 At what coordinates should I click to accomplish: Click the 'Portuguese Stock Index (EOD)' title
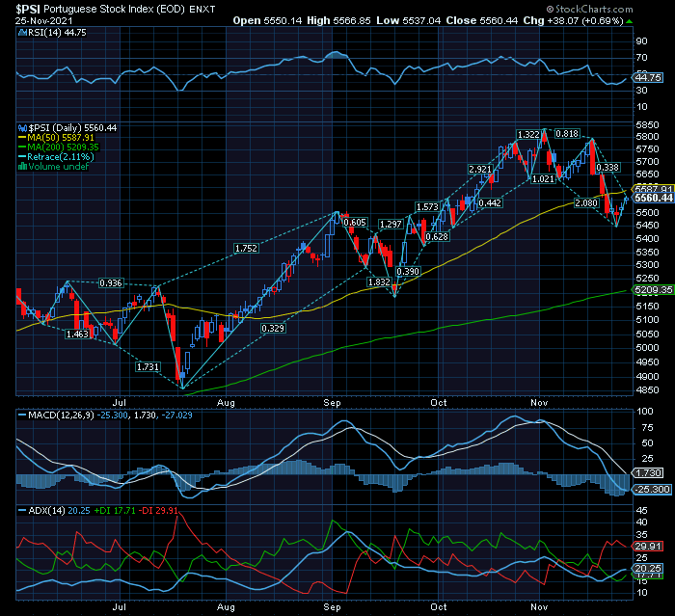[x=114, y=9]
